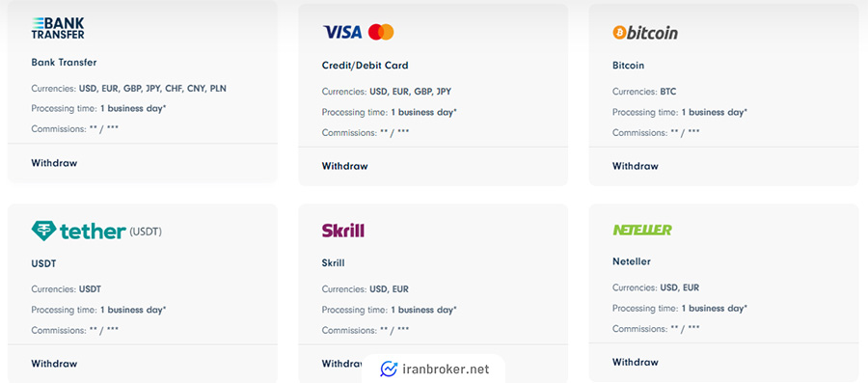Click the VISA logo

(342, 32)
